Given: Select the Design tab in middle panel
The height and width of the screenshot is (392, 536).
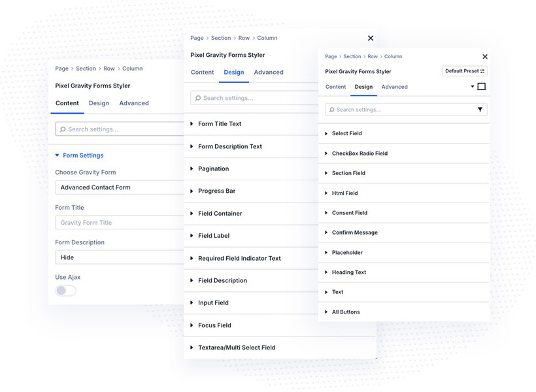Looking at the screenshot, I should click(x=234, y=73).
